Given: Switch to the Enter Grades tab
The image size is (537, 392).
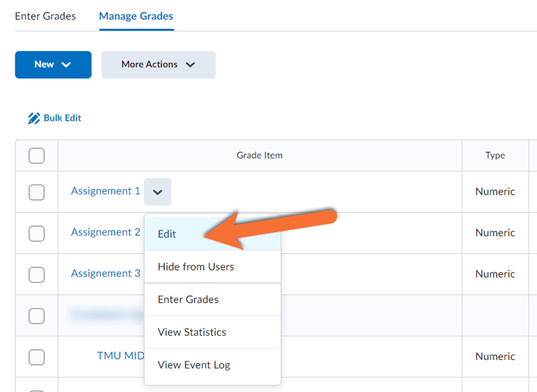Looking at the screenshot, I should click(45, 16).
